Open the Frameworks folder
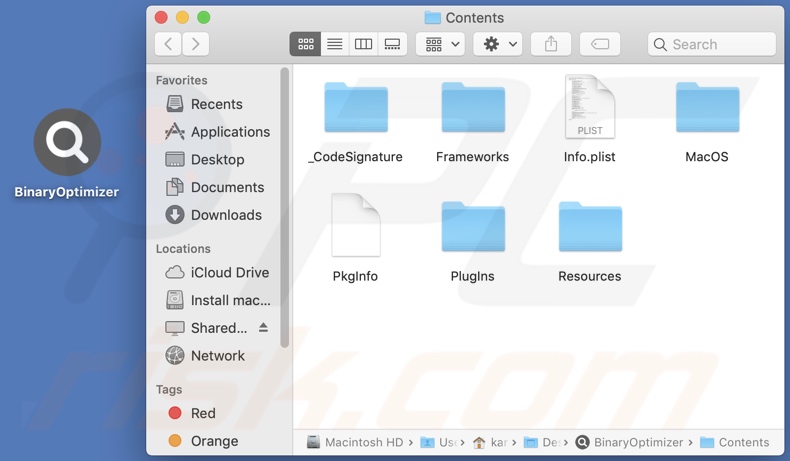The height and width of the screenshot is (461, 790). click(472, 108)
